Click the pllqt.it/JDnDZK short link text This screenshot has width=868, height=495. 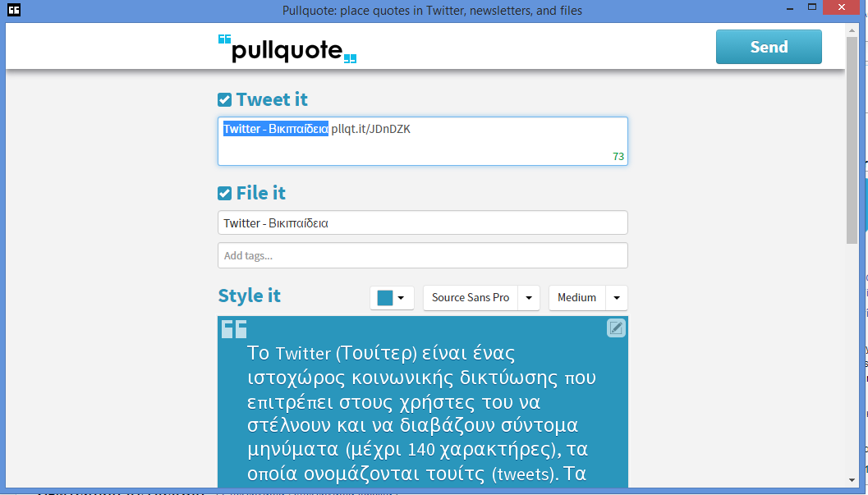point(371,129)
